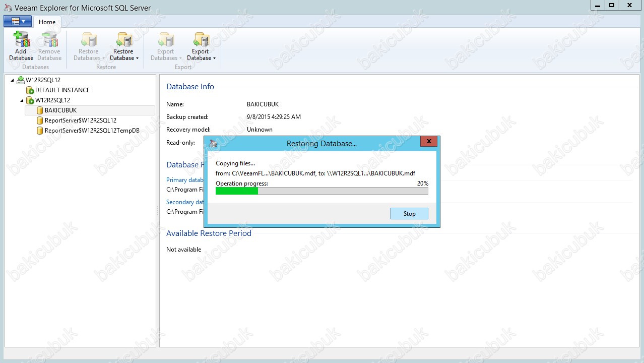Select the BAKICUBUK label in the tree
The width and height of the screenshot is (644, 363).
click(61, 110)
